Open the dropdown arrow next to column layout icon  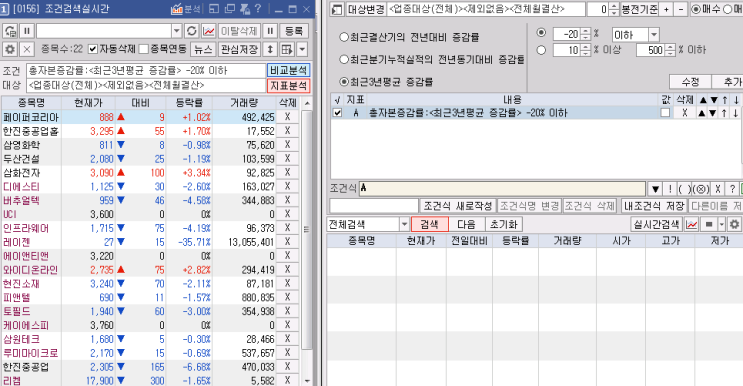[x=302, y=49]
